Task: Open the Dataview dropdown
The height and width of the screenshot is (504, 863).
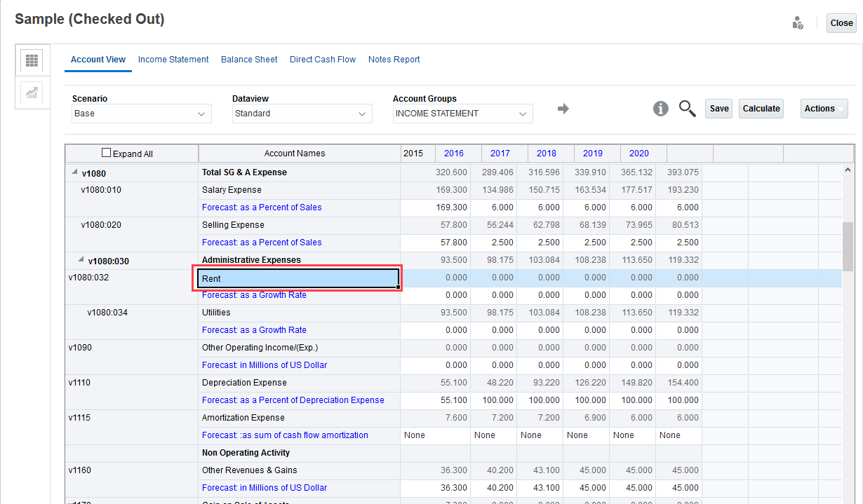Action: pos(302,114)
